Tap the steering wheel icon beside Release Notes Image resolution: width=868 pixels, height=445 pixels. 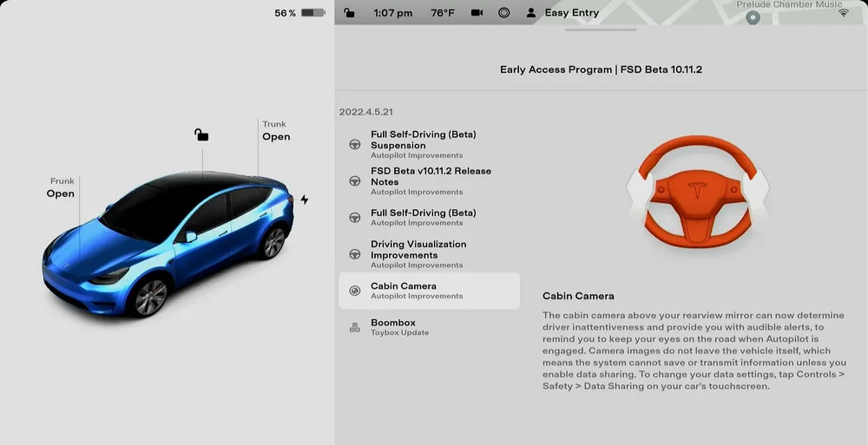[355, 181]
